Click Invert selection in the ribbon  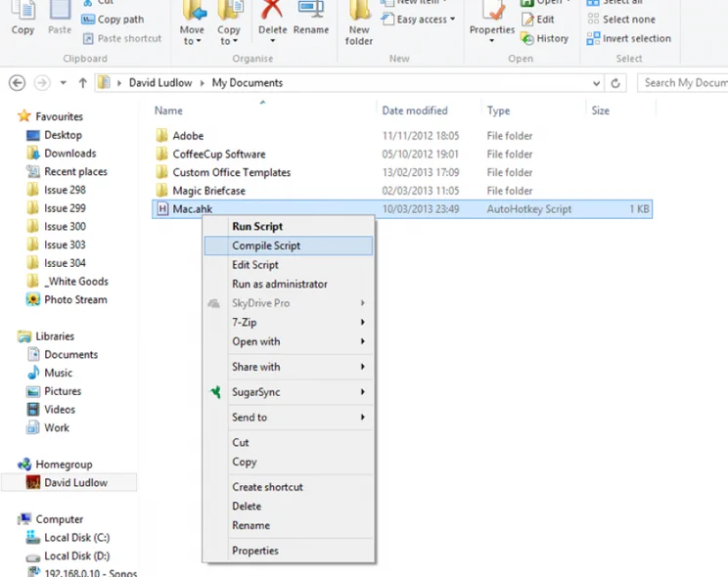tap(628, 38)
